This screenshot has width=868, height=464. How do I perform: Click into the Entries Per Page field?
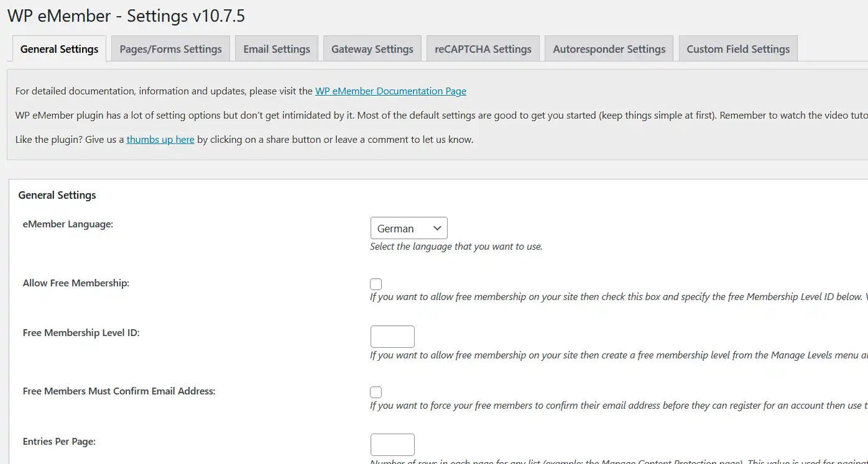coord(392,445)
